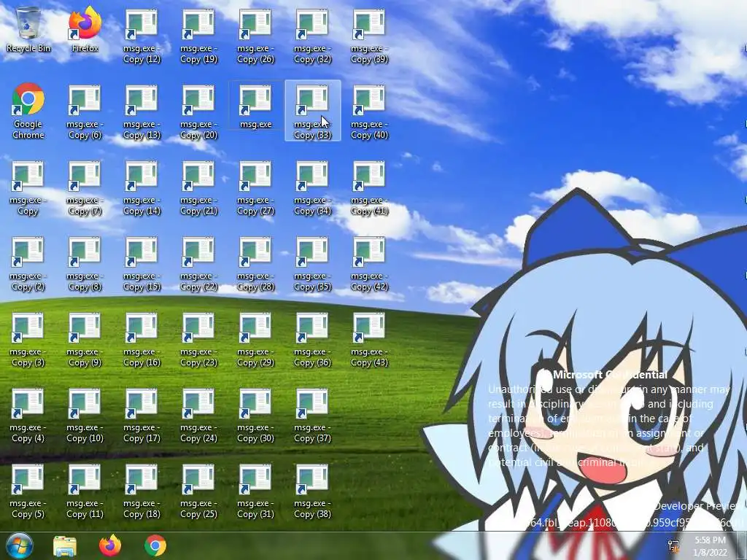747x560 pixels.
Task: Select highlighted msg.exe - Copy (33) shortcut
Action: [x=312, y=111]
